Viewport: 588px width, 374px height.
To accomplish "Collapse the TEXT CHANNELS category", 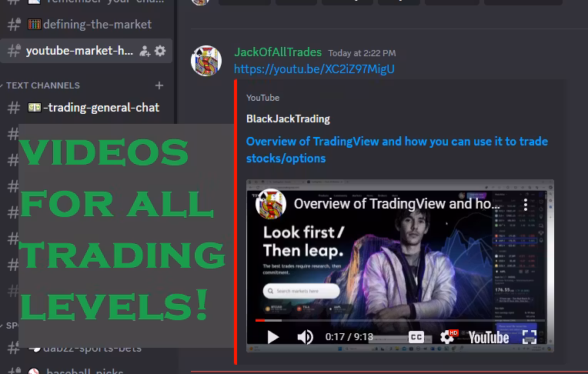I will point(43,85).
